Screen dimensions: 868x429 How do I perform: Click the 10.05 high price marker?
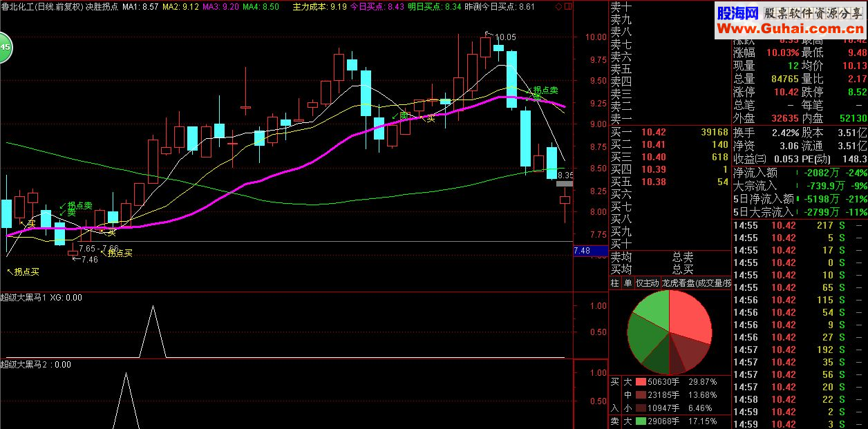click(x=506, y=37)
